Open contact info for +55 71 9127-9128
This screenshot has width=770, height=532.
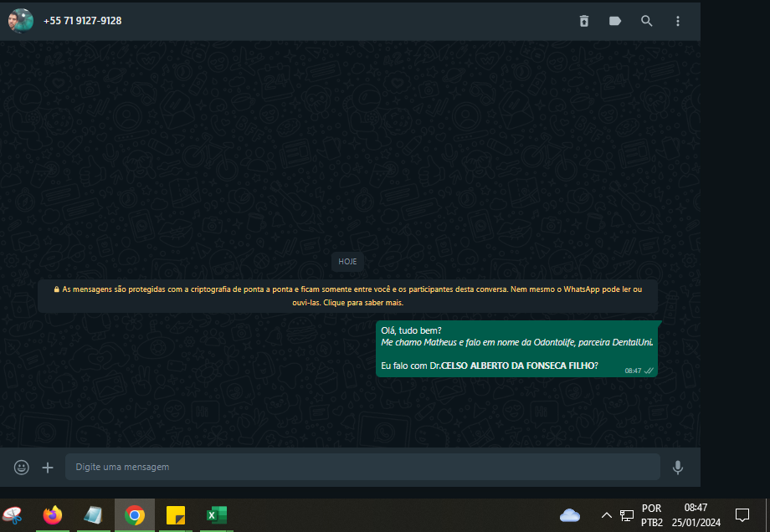pyautogui.click(x=83, y=21)
